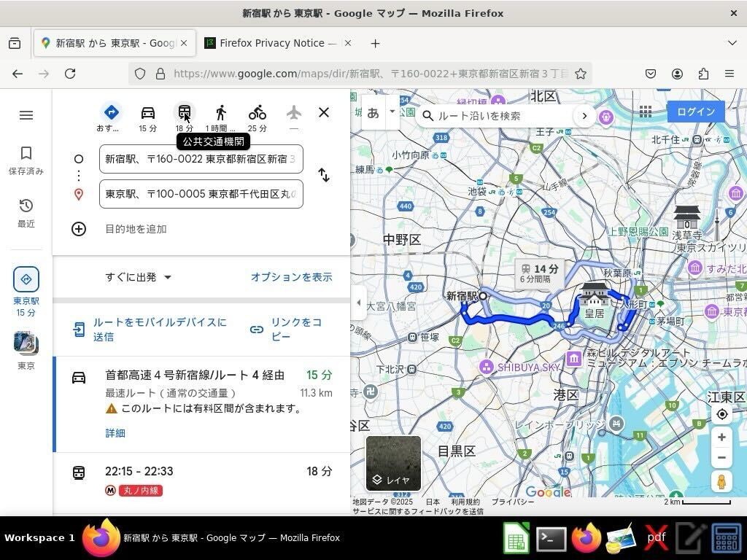Swap start point and destination
The height and width of the screenshot is (560, 747).
pos(324,175)
